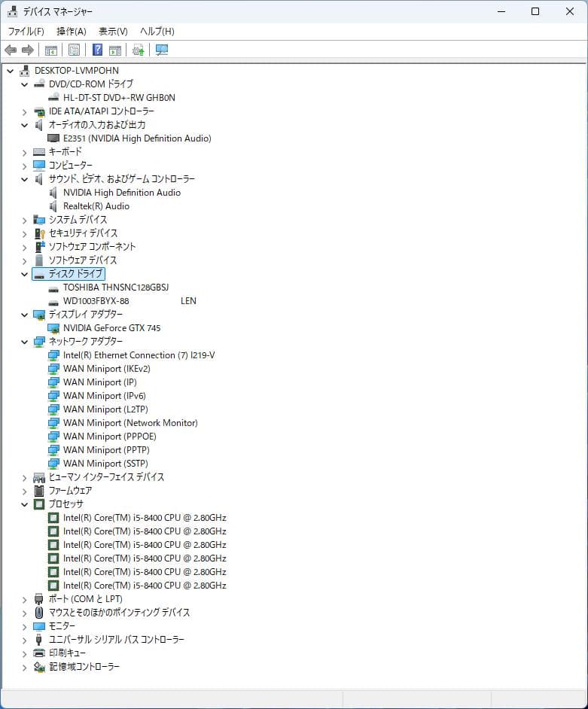The width and height of the screenshot is (588, 709).
Task: Select WAN Miniport (SSTP)
Action: 105,464
